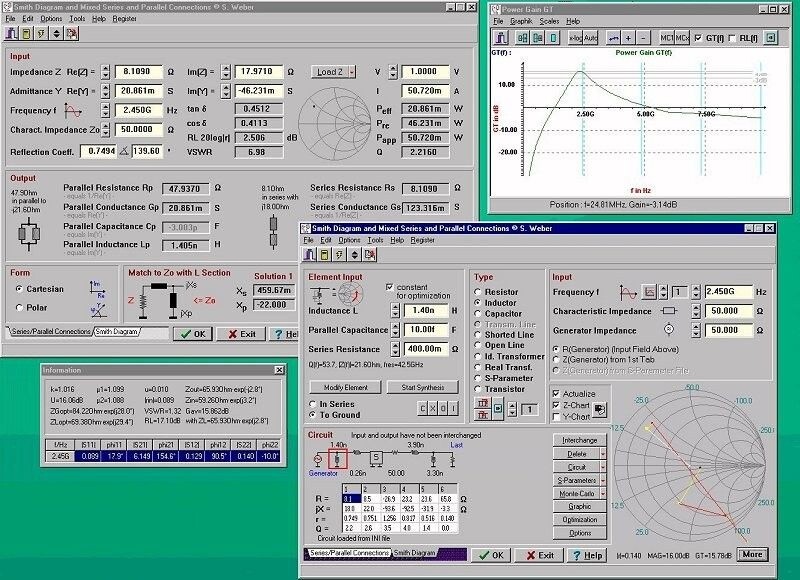Click the teal arrow icon beside the Type stepper

498,409
